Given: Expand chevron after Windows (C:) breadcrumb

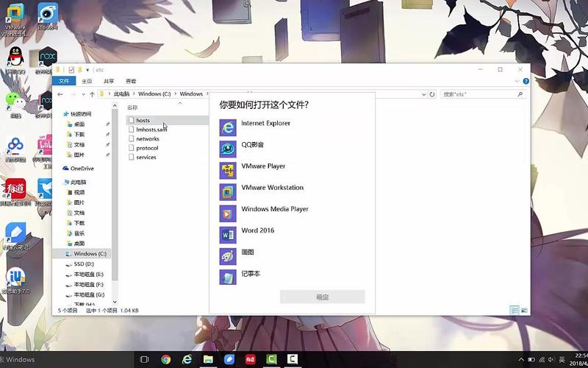Looking at the screenshot, I should click(175, 94).
